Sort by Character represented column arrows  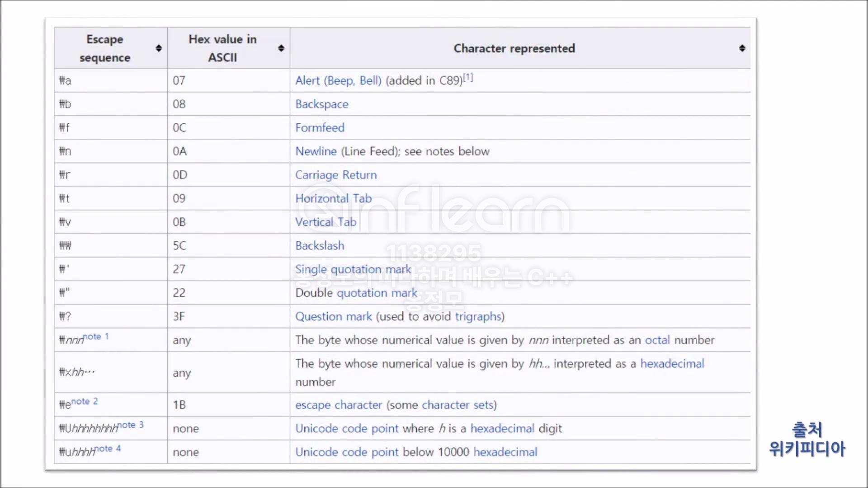tap(742, 48)
